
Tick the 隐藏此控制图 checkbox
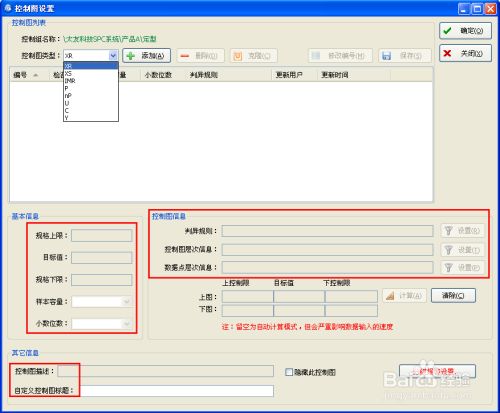tap(289, 372)
